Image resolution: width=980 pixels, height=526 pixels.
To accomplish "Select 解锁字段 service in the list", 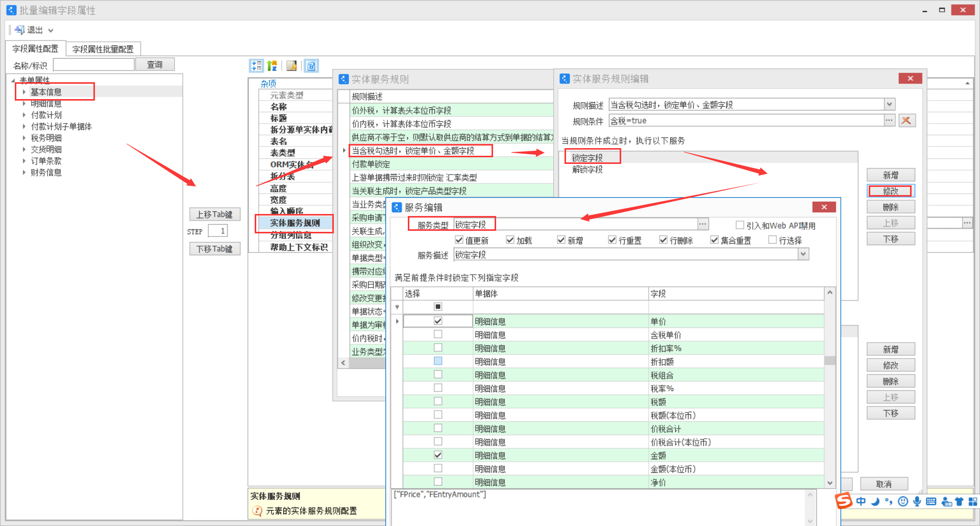I will [587, 170].
